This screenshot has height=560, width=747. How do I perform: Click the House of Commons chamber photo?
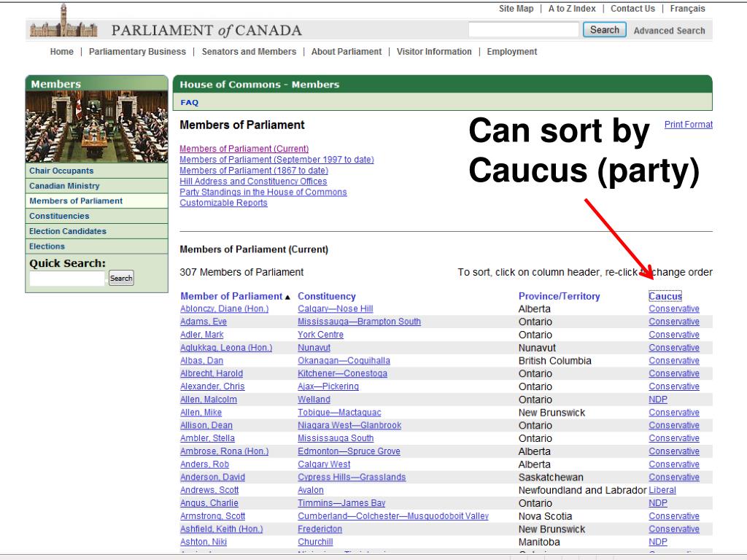[97, 126]
